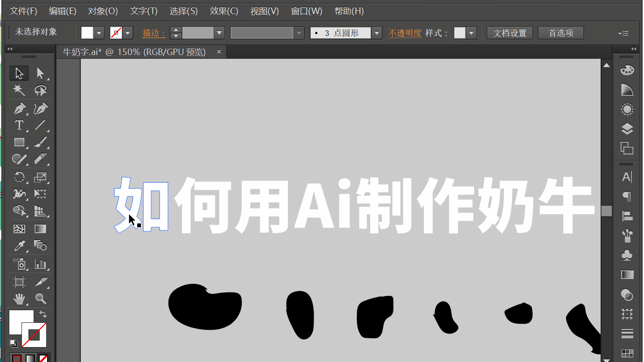This screenshot has width=644, height=362.
Task: Open the Paragraph panel icon
Action: coord(627,196)
